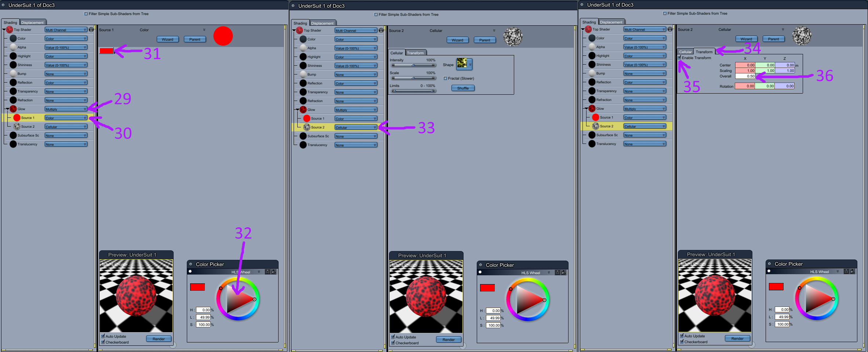Select the Reflection sphere icon in Cellular-tab window
Viewport: 868px width, 352px height.
303,83
